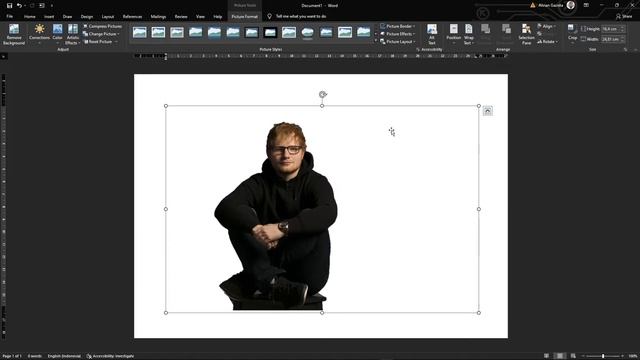Click Reset Picture
Viewport: 640px width, 360px height.
(x=100, y=42)
